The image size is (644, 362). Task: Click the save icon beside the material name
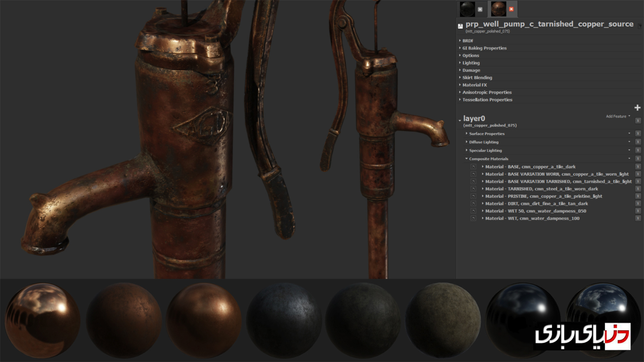point(460,26)
